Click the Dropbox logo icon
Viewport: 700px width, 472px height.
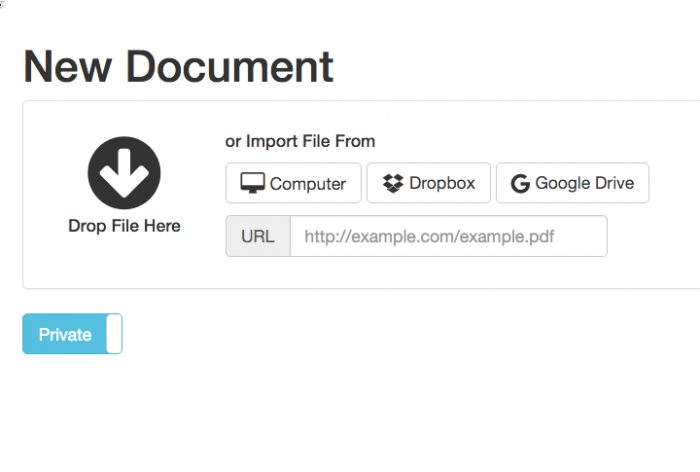[393, 184]
